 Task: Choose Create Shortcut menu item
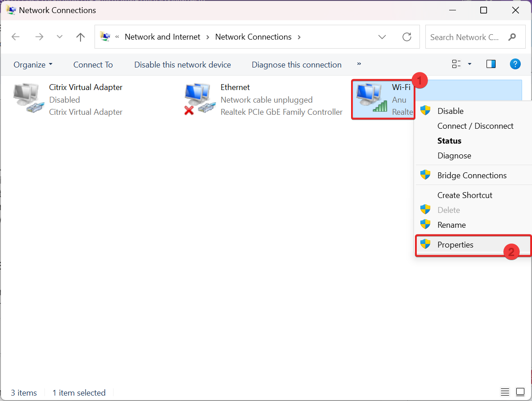473,195
